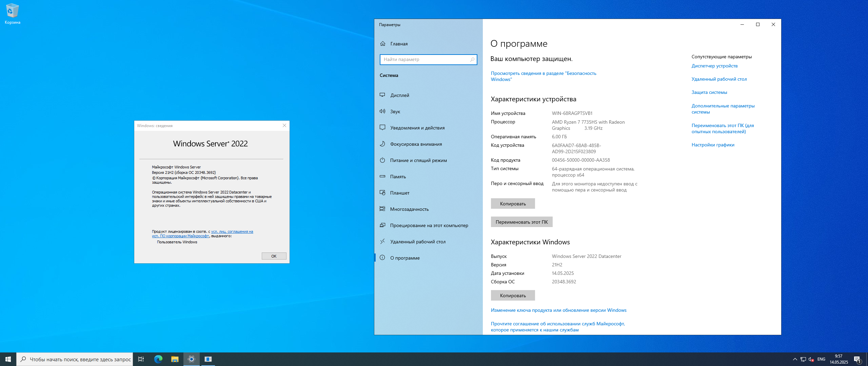Click the ENG language indicator
This screenshot has width=868, height=366.
tap(821, 359)
